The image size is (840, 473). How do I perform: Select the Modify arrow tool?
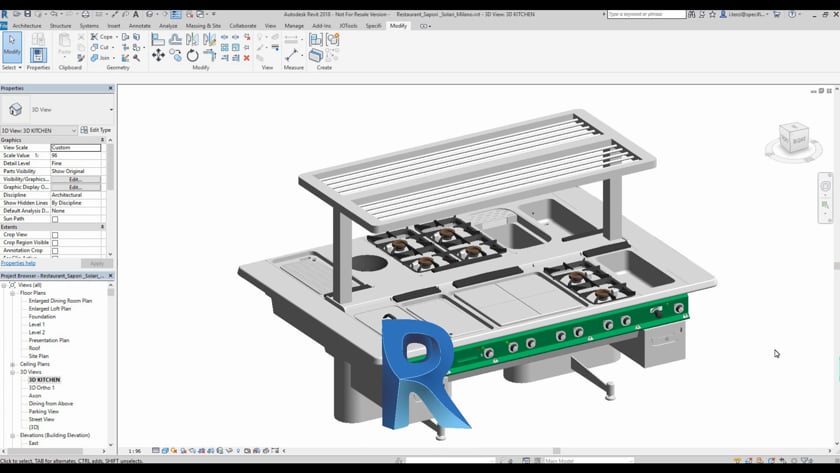tap(12, 47)
